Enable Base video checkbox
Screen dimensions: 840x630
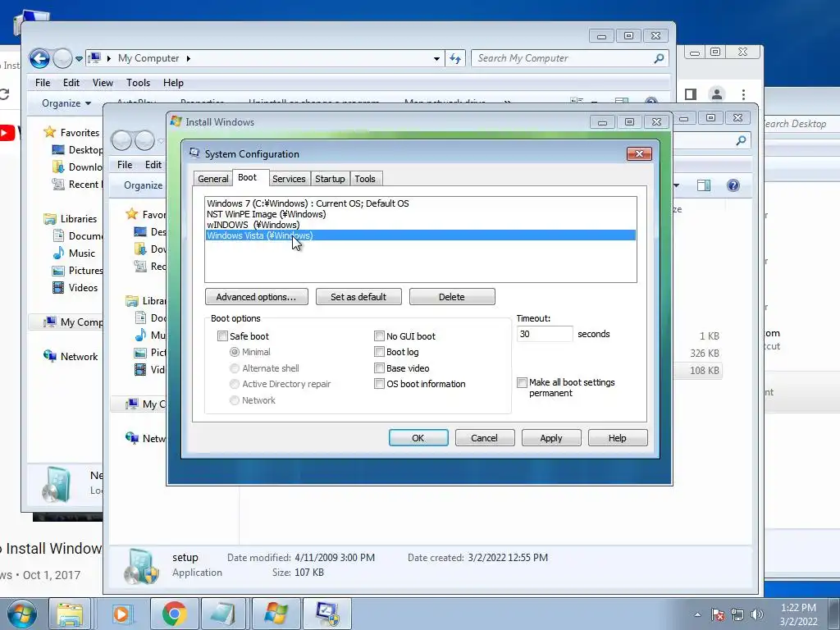[x=379, y=368]
